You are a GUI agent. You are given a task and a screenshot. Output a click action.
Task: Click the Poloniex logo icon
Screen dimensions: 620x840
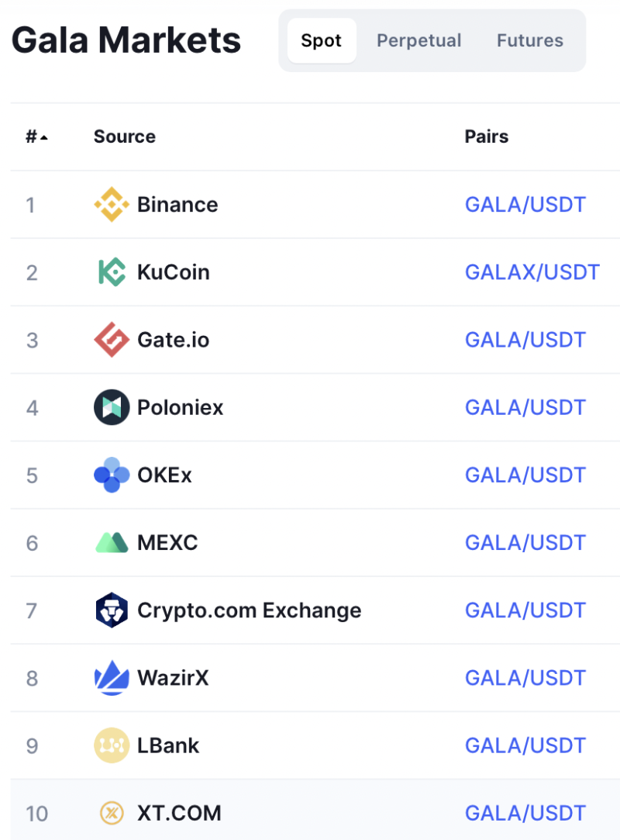[112, 407]
